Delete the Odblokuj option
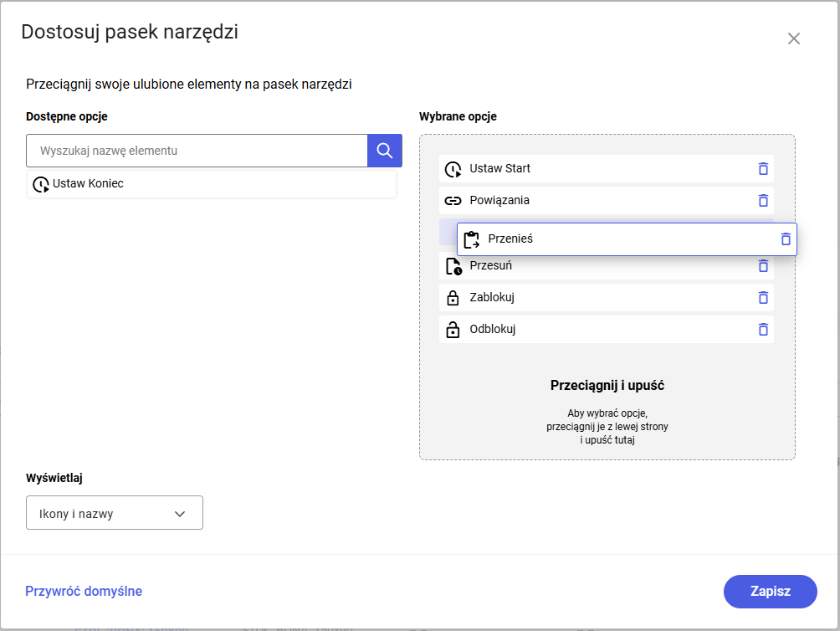 tap(762, 329)
